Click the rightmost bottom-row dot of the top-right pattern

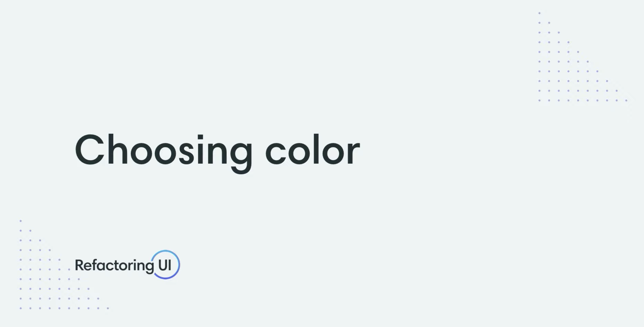coord(626,100)
